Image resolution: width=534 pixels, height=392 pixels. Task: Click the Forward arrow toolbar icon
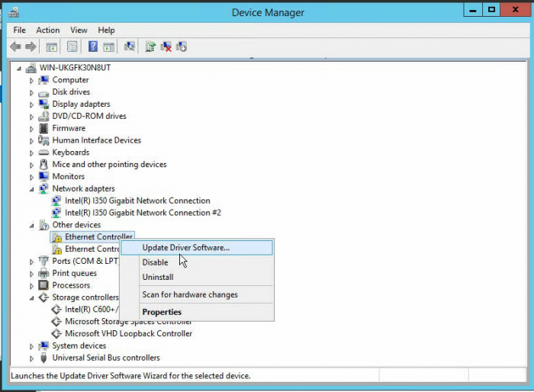coord(31,47)
